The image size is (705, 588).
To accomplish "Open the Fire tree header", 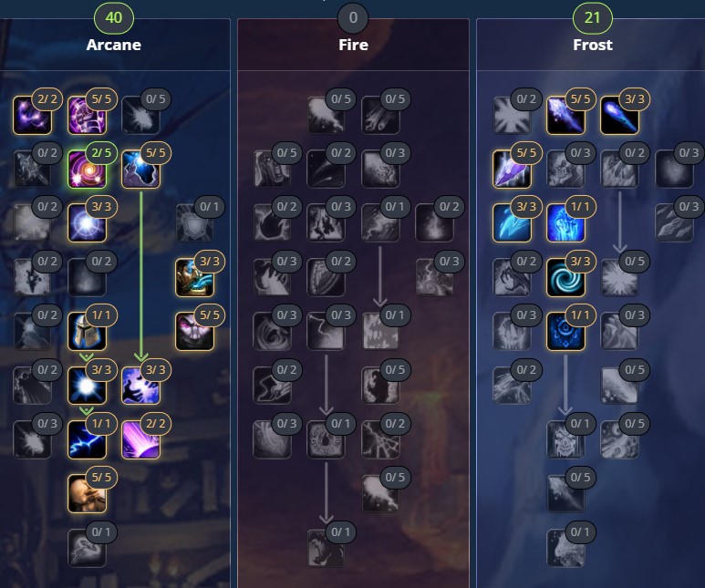I will pyautogui.click(x=353, y=45).
